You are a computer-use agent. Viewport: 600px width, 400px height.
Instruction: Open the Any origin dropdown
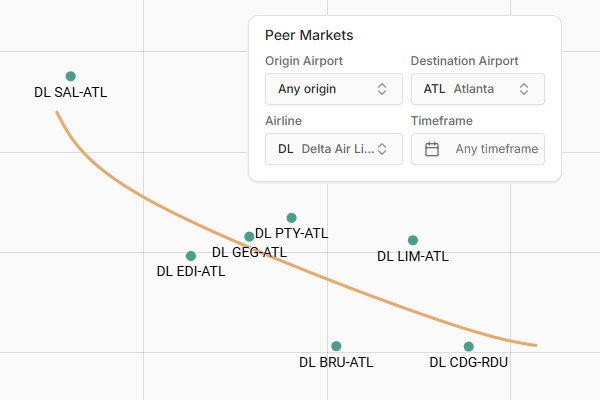334,89
